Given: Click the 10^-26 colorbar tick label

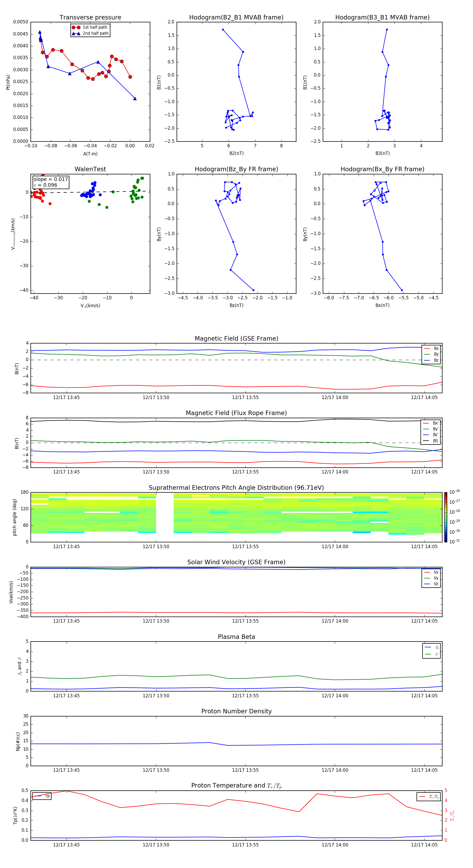Looking at the screenshot, I should pyautogui.click(x=455, y=492).
